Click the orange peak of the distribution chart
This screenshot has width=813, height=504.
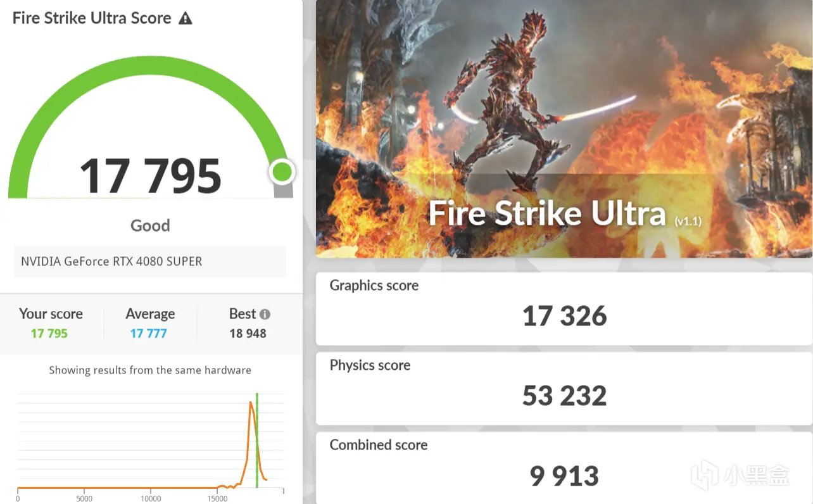(x=251, y=403)
